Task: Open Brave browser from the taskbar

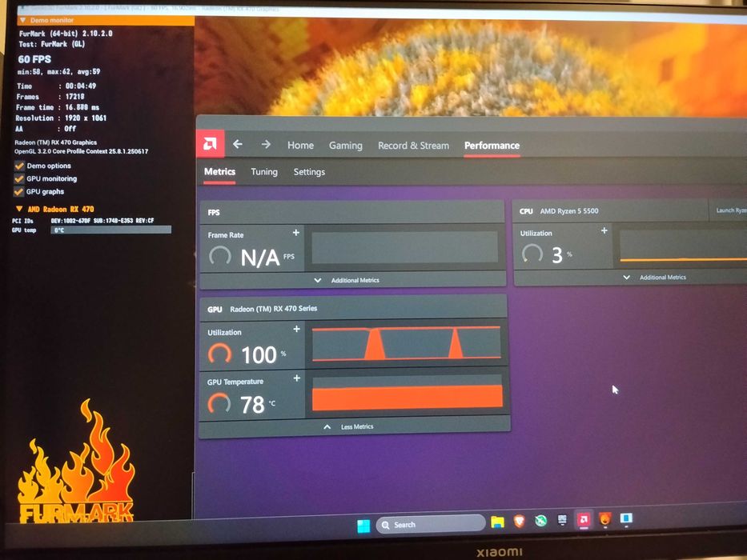Action: [x=519, y=521]
